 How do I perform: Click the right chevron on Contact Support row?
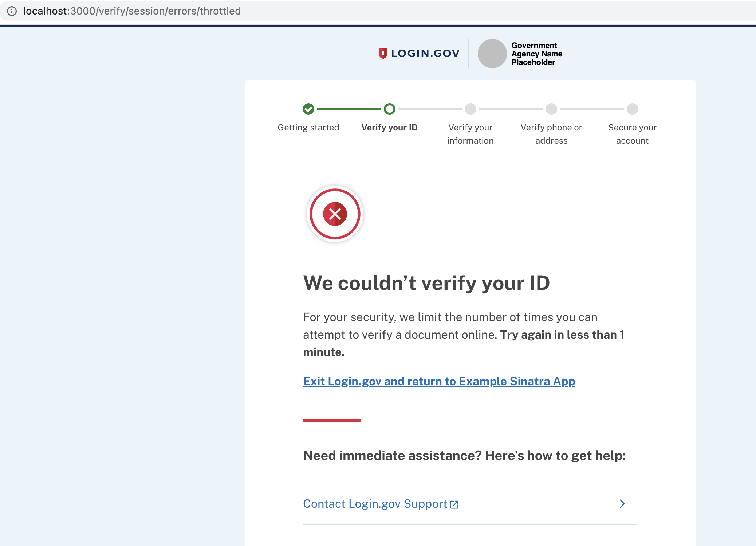(622, 504)
